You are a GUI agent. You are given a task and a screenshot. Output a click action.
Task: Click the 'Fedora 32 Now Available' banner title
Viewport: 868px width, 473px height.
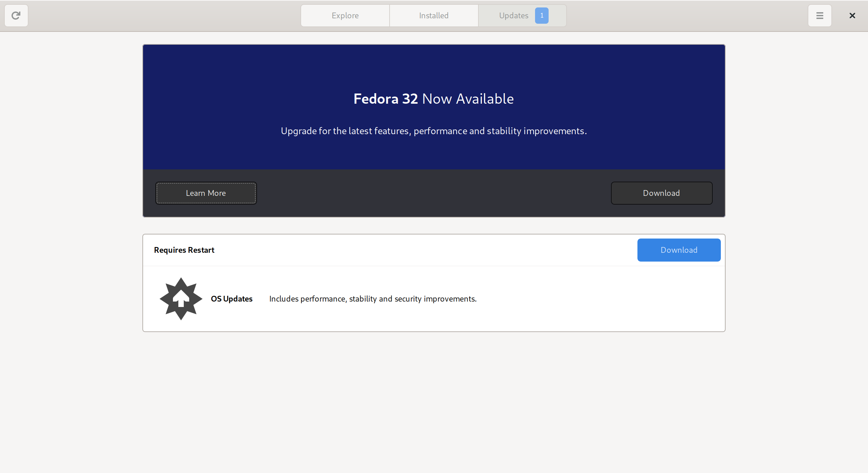(x=434, y=99)
